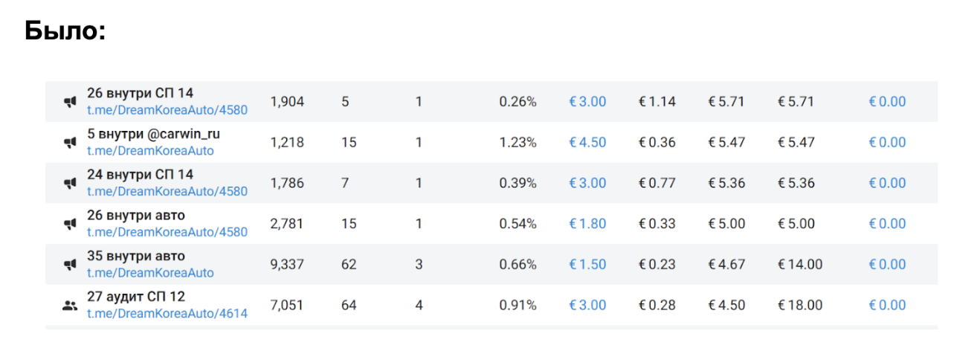Click megaphone icon beside '24 внутри СП 14'
The height and width of the screenshot is (351, 980).
coord(71,184)
